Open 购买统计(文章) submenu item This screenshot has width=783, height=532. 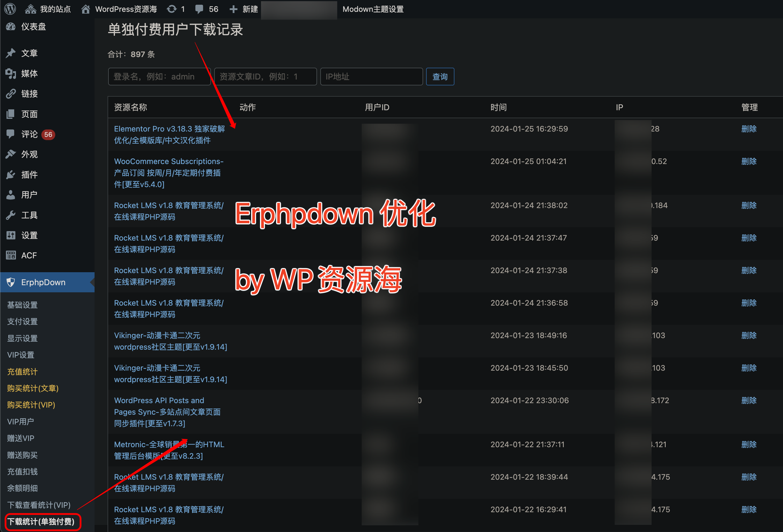tap(33, 388)
